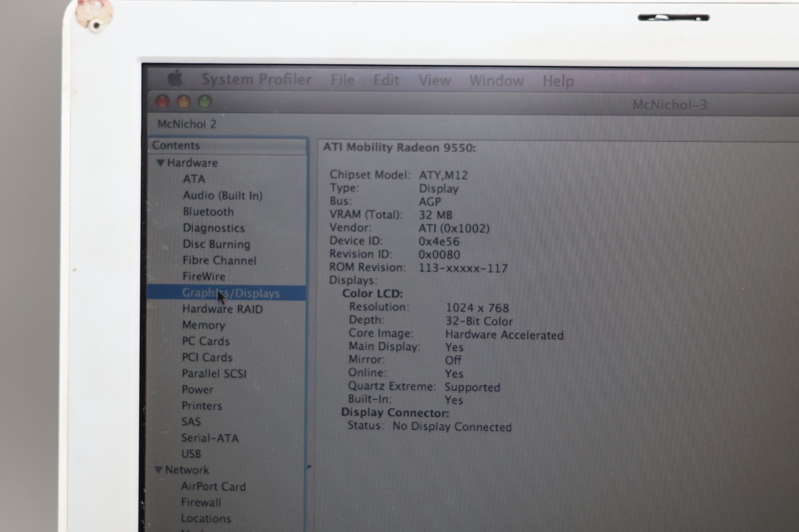Click the 0x0080 revision ID value
This screenshot has width=799, height=532.
(439, 255)
